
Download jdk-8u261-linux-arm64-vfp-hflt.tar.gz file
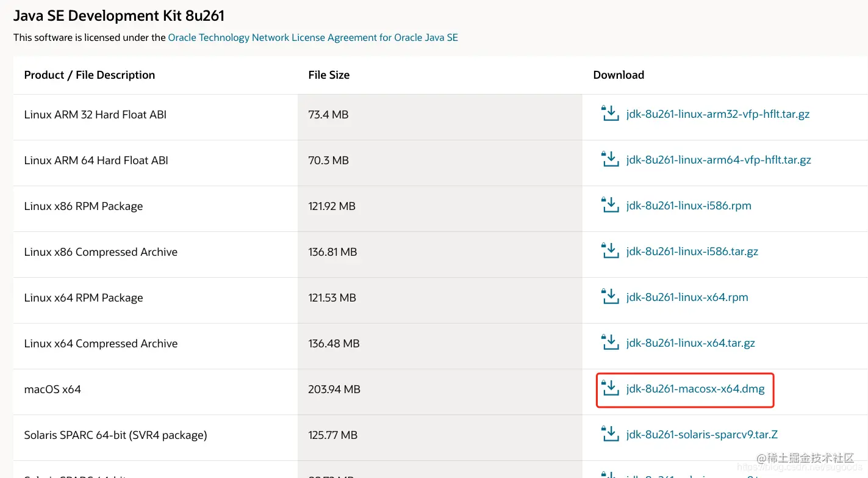(x=719, y=160)
